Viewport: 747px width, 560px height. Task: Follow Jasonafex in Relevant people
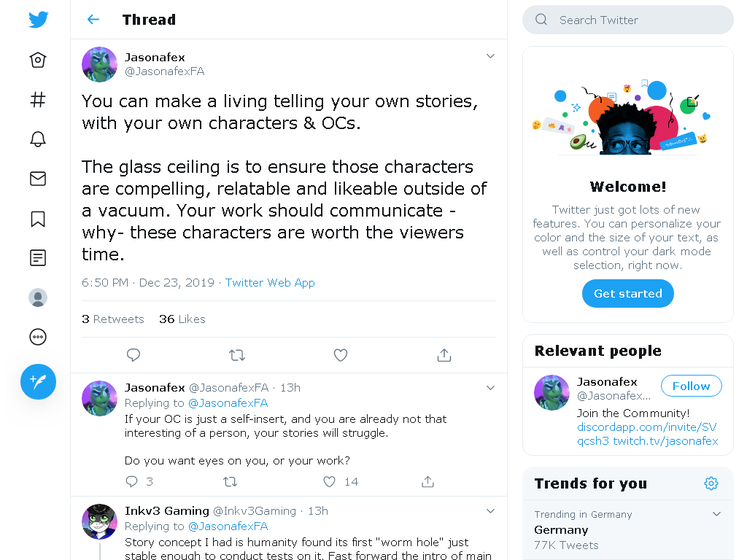[692, 386]
